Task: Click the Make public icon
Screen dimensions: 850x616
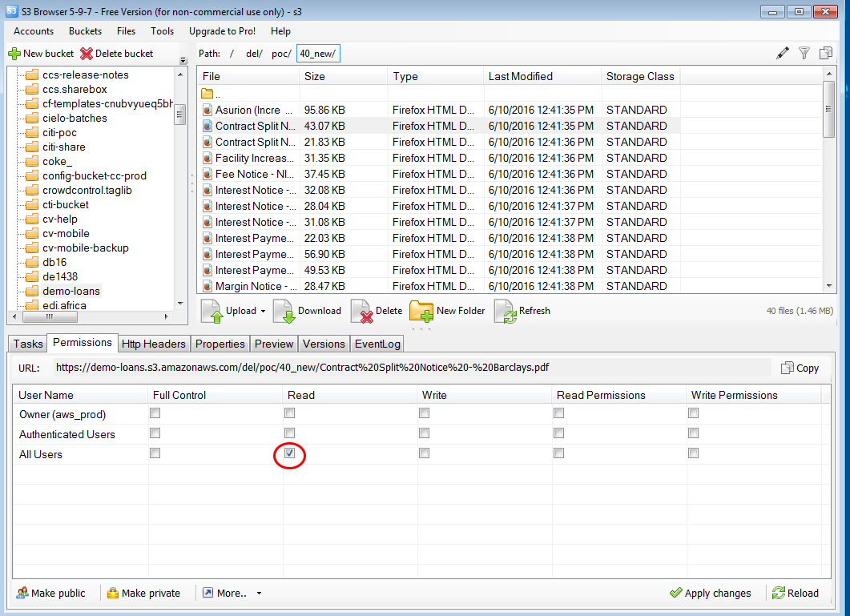Action: [22, 593]
